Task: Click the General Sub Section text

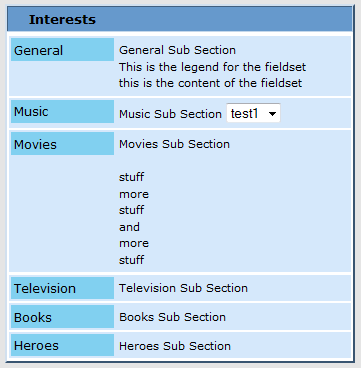Action: click(177, 50)
